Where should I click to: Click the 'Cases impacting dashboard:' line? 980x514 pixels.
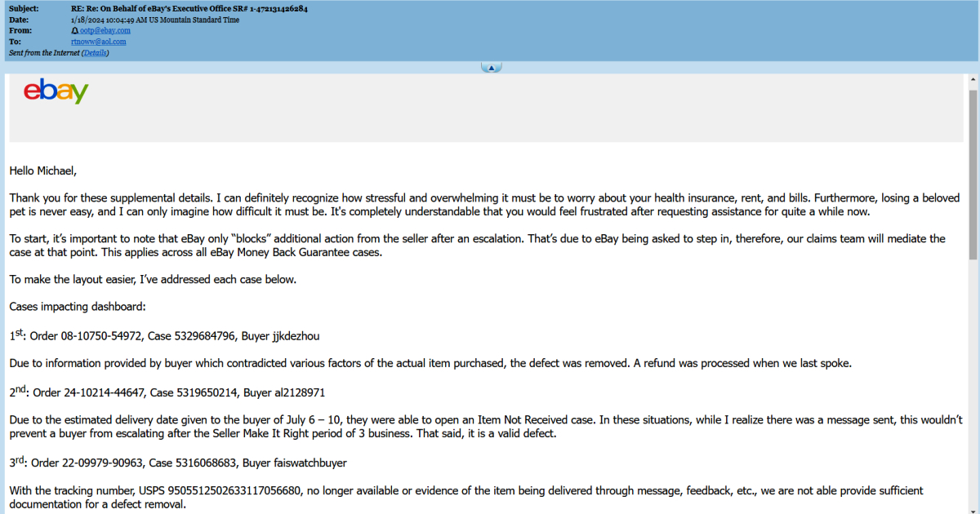coord(78,307)
